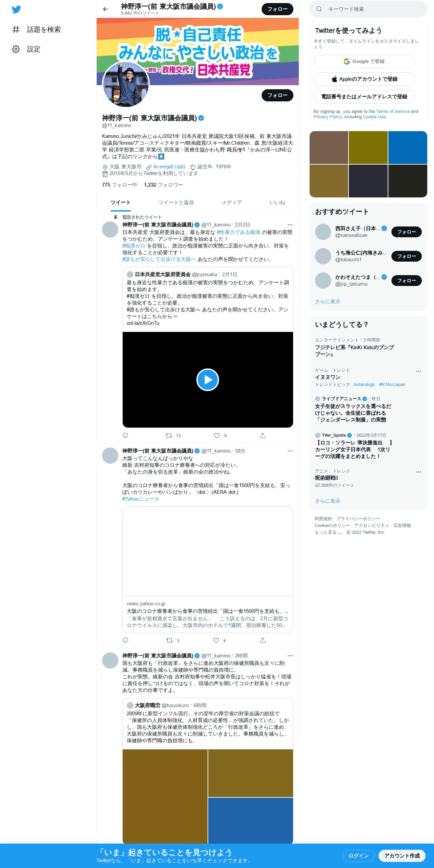Share the pinned tweet

pos(263,435)
